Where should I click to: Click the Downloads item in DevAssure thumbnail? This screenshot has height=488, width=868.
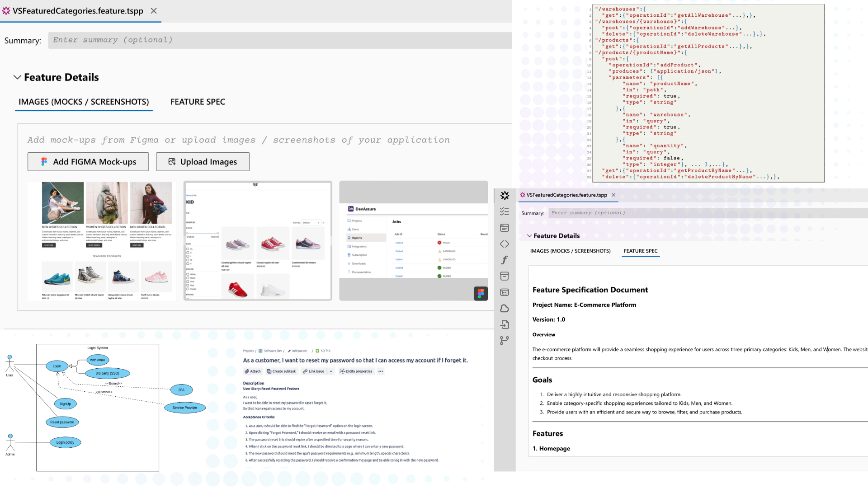(x=357, y=263)
